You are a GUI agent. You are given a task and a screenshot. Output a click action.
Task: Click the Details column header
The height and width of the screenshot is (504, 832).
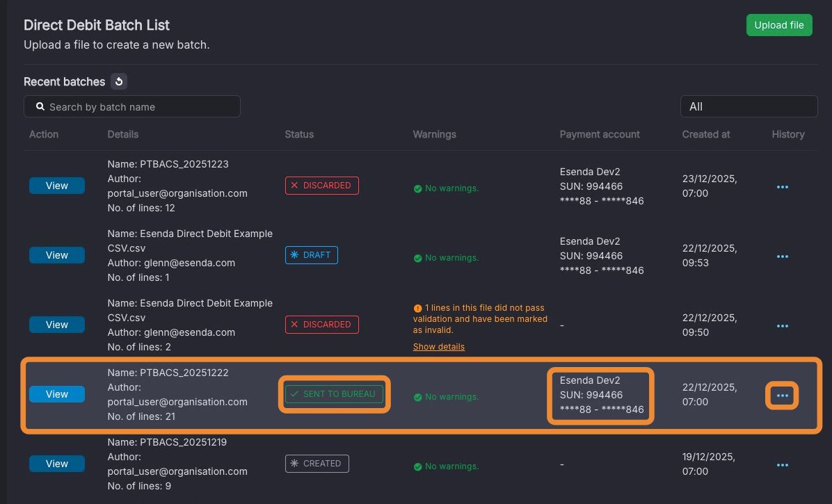[122, 134]
